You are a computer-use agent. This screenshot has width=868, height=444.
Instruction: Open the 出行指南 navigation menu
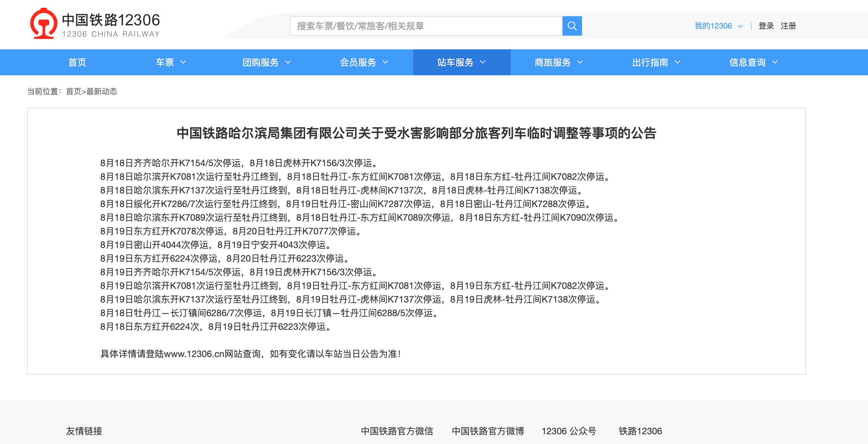point(656,62)
